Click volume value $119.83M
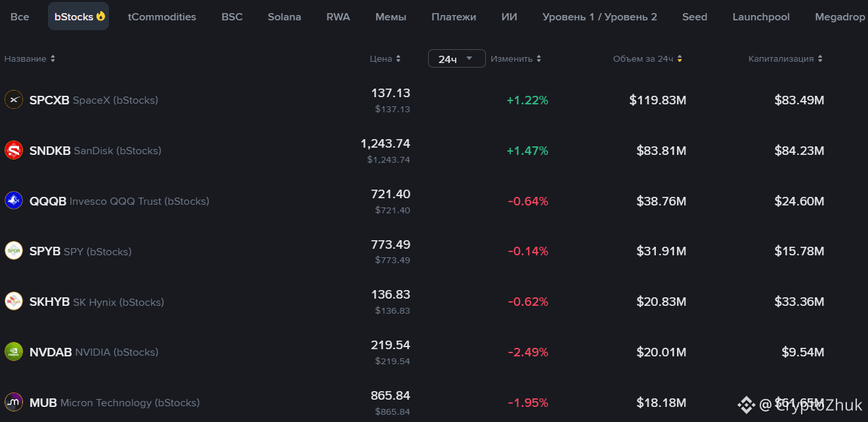This screenshot has height=422, width=868. point(658,100)
